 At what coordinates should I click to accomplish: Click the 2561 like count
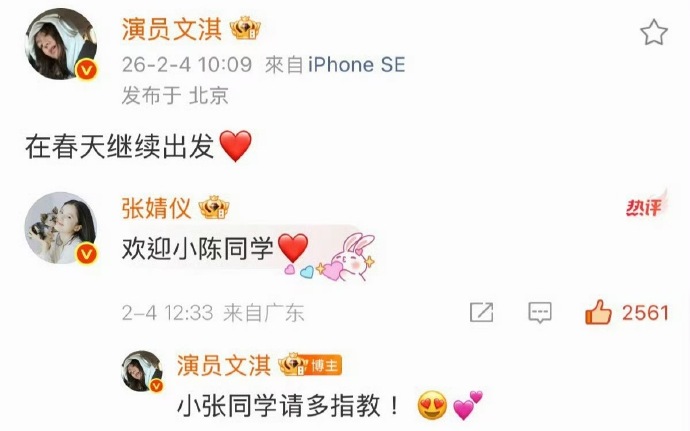coord(645,313)
